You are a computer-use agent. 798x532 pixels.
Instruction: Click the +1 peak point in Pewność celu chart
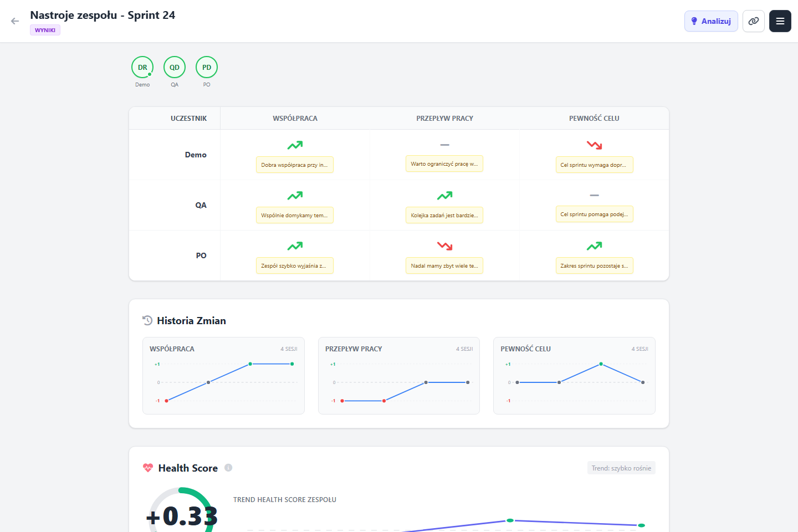[x=601, y=364]
